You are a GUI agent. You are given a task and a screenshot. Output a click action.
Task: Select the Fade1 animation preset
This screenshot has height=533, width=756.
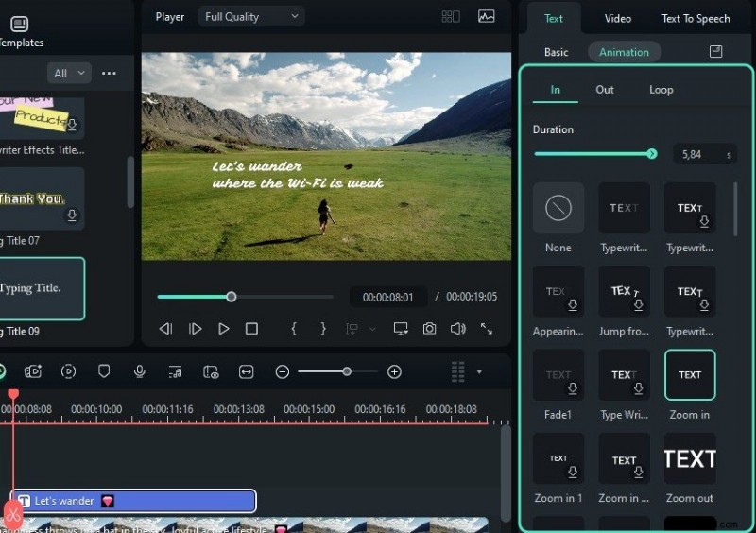(x=558, y=375)
